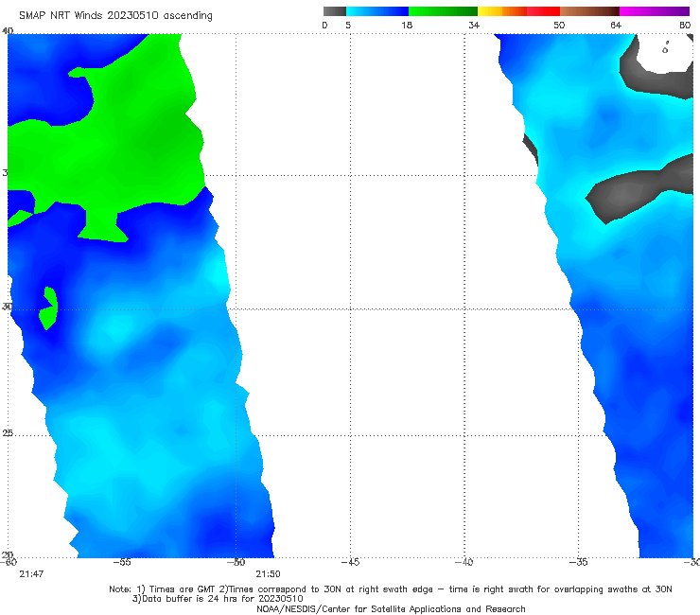Click the color bar label '5'
This screenshot has width=700, height=615.
348,25
